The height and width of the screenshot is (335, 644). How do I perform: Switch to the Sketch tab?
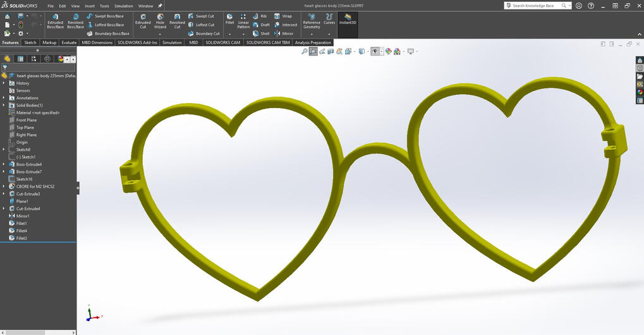click(30, 42)
